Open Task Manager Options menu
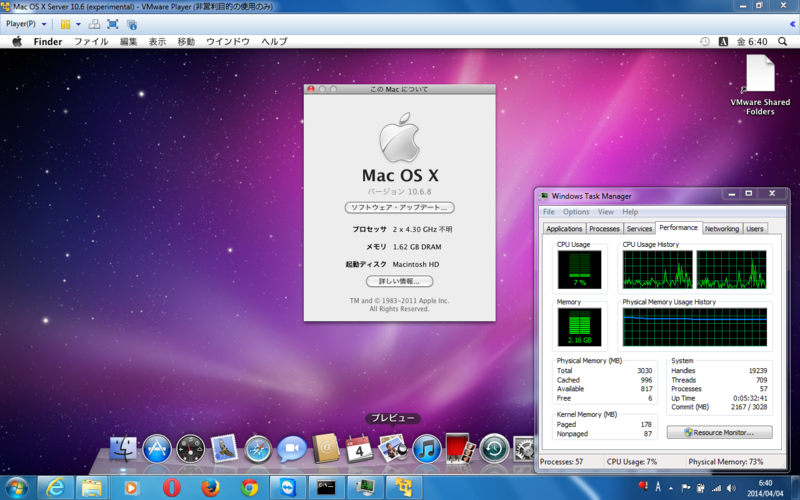 576,212
